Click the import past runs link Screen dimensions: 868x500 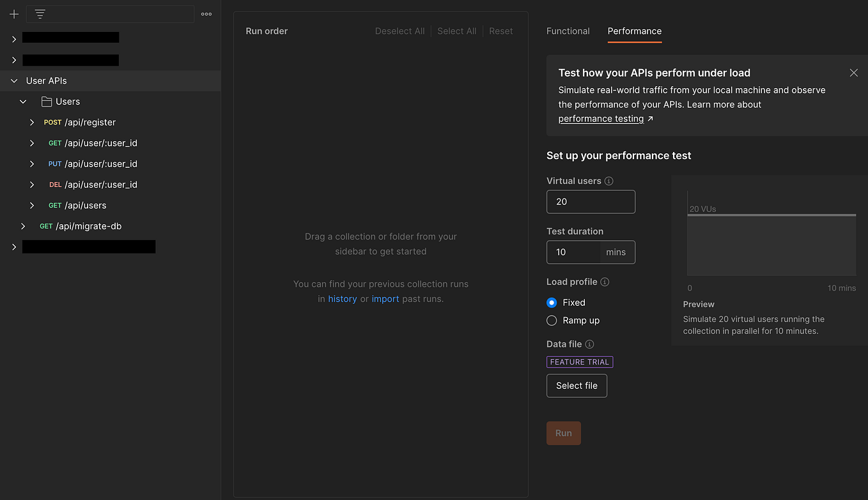pyautogui.click(x=385, y=298)
